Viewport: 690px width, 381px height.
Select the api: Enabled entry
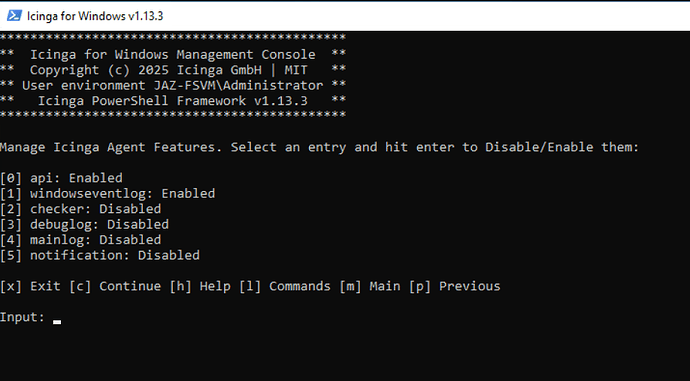pos(61,178)
